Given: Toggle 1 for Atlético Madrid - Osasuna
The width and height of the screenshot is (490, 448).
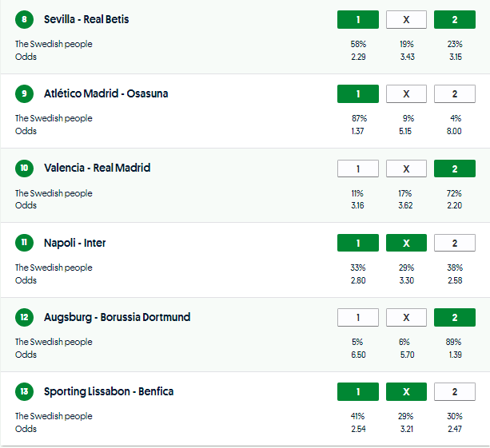Looking at the screenshot, I should [x=357, y=94].
